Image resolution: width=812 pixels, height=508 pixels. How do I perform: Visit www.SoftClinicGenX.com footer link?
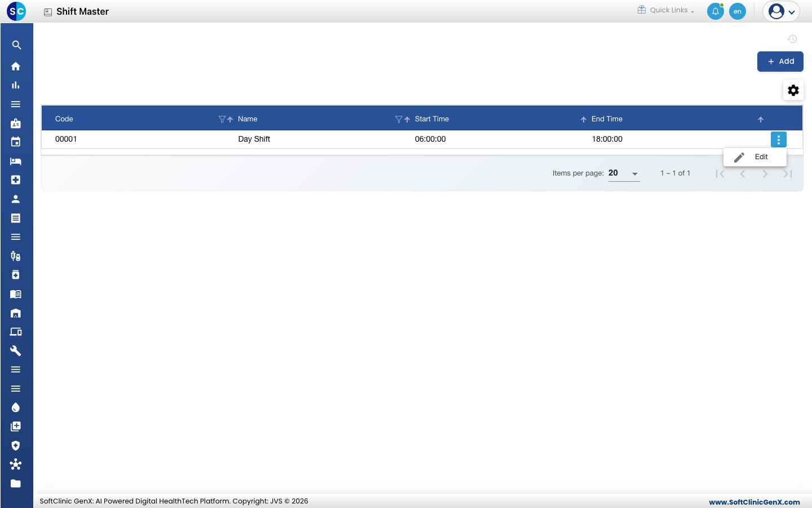coord(754,502)
